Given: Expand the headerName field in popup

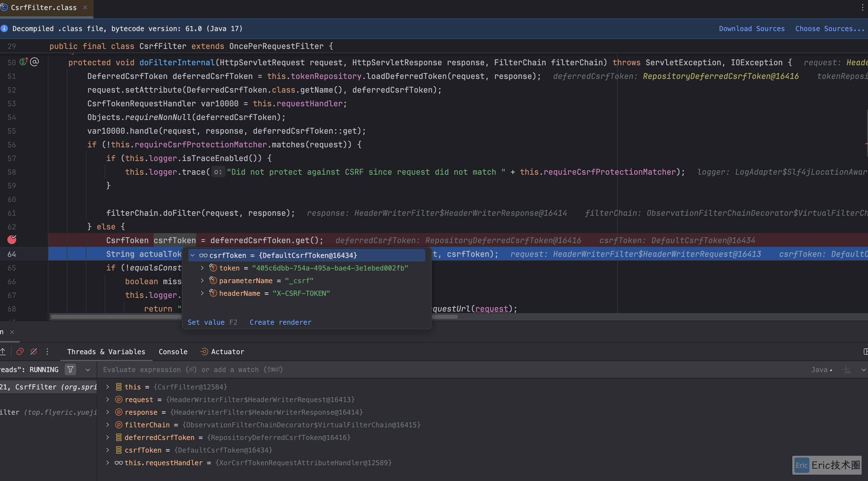Looking at the screenshot, I should (x=202, y=293).
